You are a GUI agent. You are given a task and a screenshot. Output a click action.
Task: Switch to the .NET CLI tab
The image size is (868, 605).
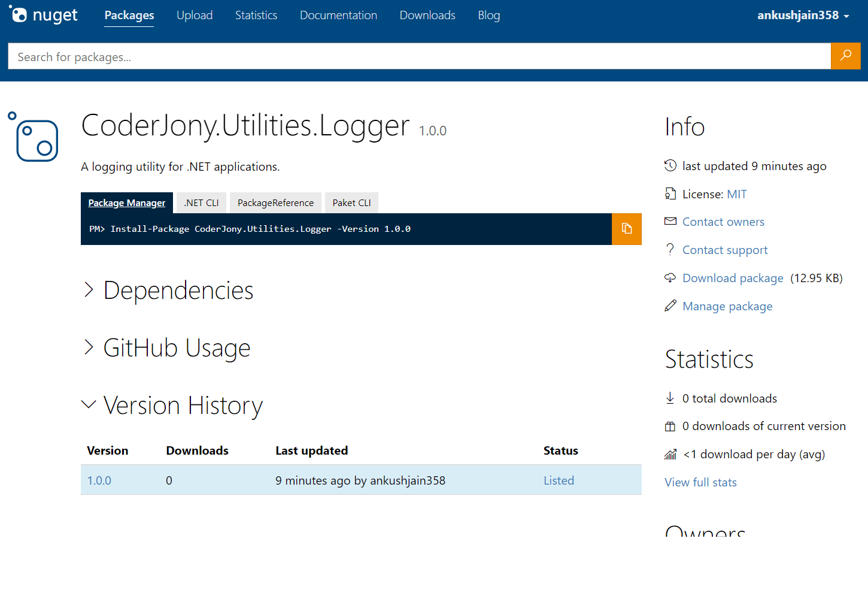click(201, 202)
